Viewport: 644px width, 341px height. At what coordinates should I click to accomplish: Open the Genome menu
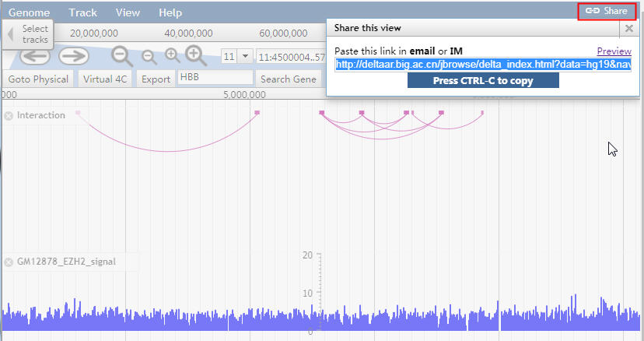[29, 12]
